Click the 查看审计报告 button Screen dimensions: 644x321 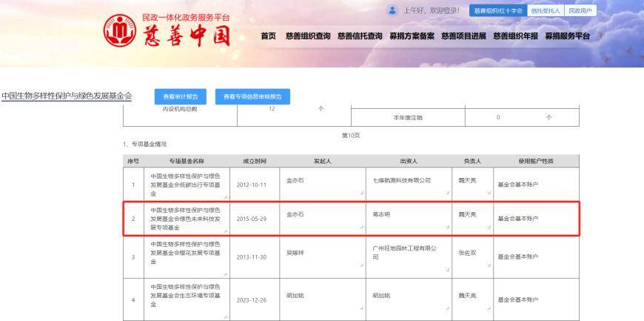(x=181, y=96)
